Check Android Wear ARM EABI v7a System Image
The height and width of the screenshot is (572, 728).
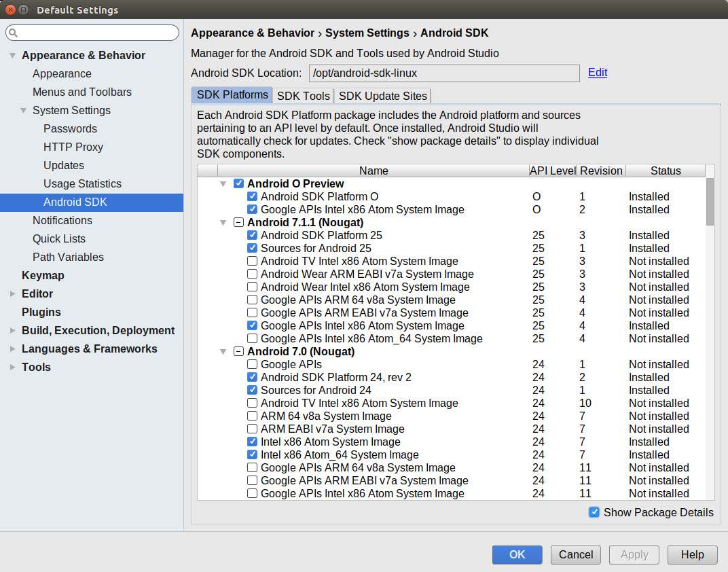[252, 274]
